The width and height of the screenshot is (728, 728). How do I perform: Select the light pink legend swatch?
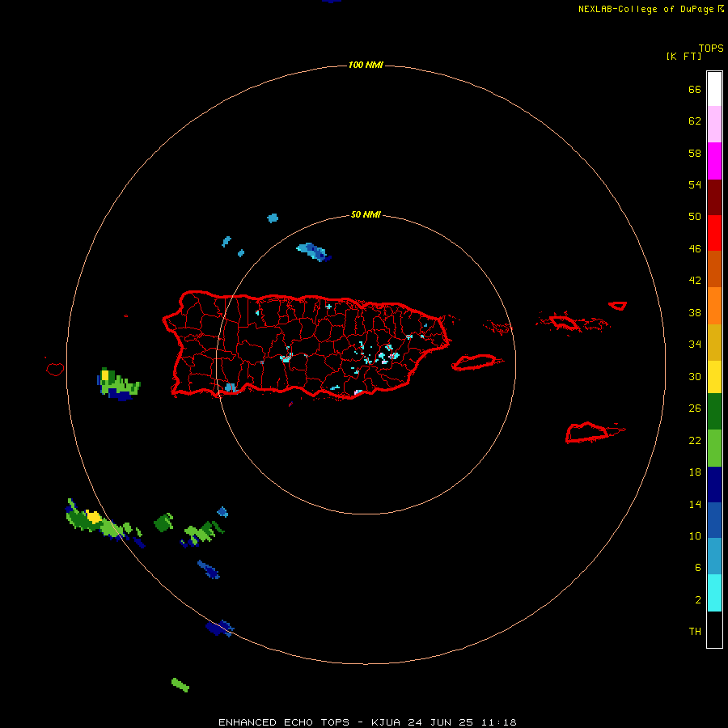click(714, 124)
